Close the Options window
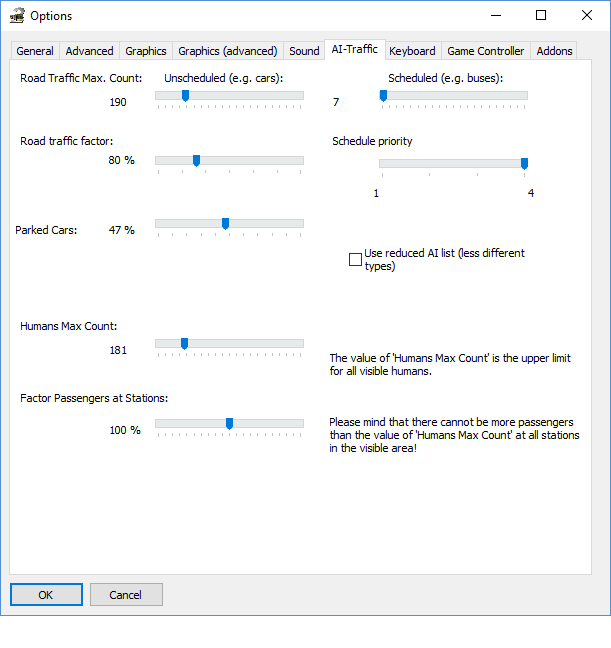The height and width of the screenshot is (648, 611). tap(587, 16)
